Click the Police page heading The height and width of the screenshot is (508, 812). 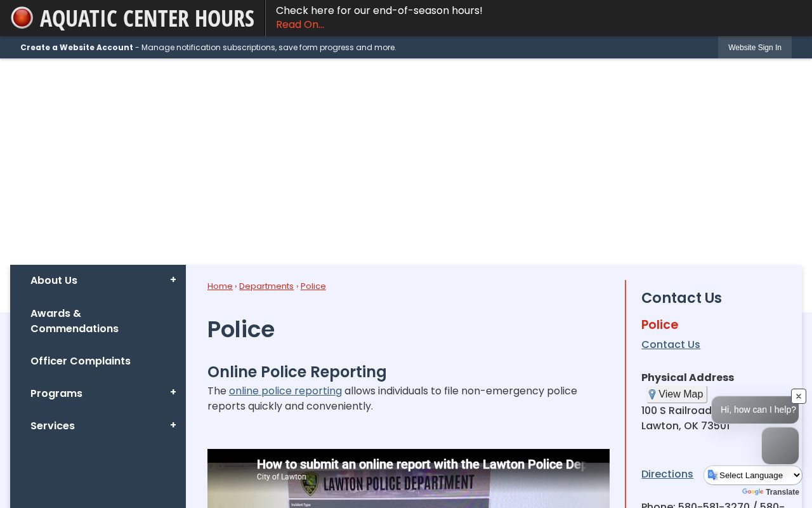241,330
